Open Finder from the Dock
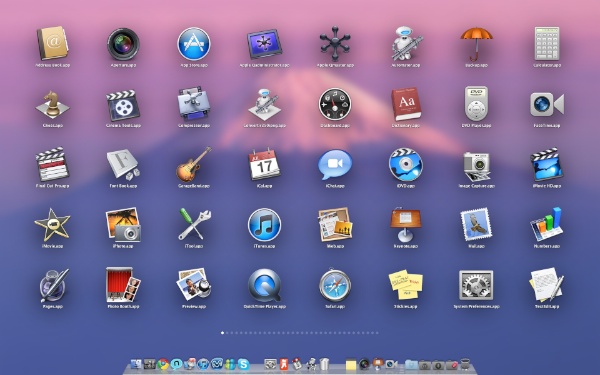The width and height of the screenshot is (600, 375). point(136,364)
